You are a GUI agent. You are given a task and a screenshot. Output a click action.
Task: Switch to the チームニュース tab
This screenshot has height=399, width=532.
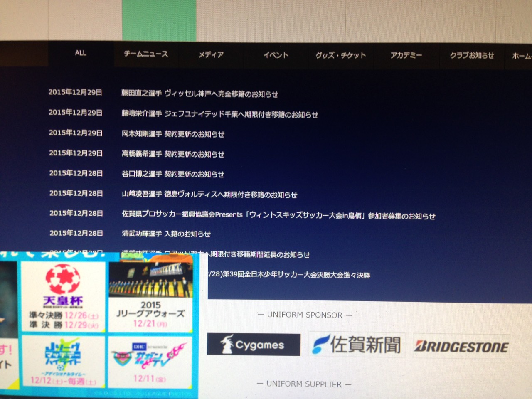(146, 54)
